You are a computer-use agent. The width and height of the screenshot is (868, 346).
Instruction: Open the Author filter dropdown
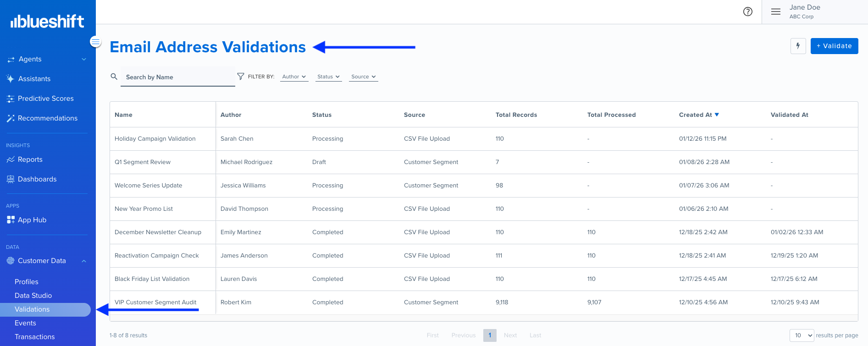pos(294,77)
